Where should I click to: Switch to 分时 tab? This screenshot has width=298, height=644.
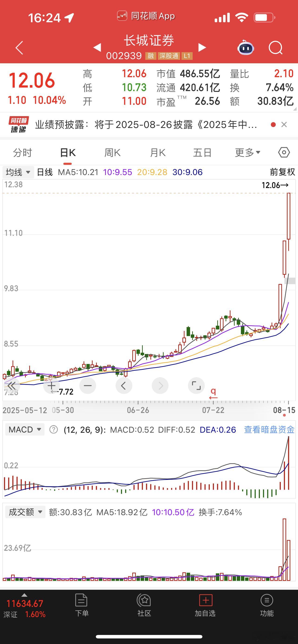(23, 152)
